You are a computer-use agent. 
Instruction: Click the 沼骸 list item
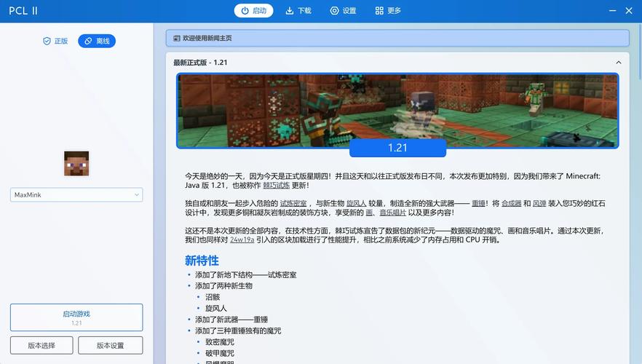coord(213,297)
